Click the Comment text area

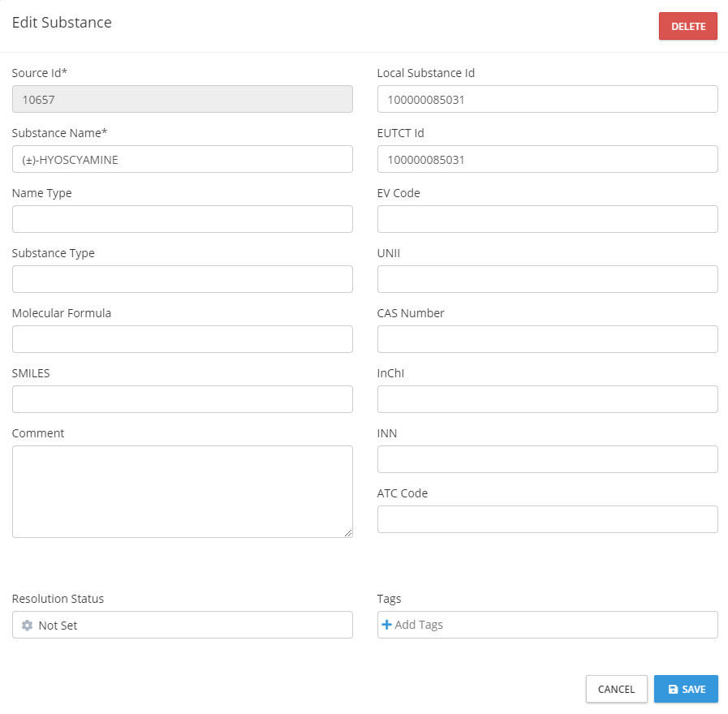click(182, 491)
